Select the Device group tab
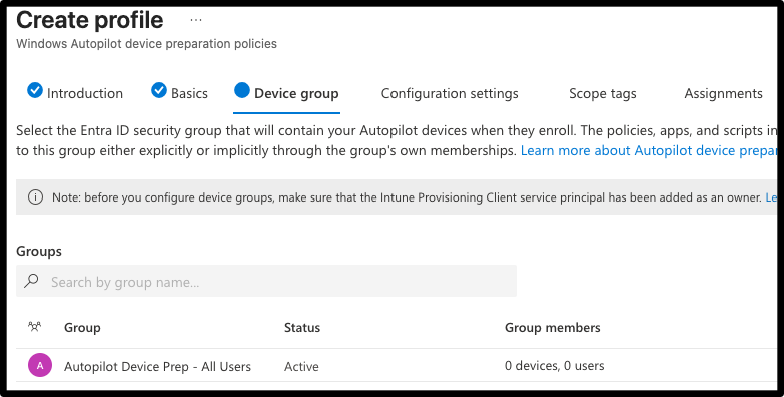Viewport: 784px width, 397px height. [x=296, y=94]
